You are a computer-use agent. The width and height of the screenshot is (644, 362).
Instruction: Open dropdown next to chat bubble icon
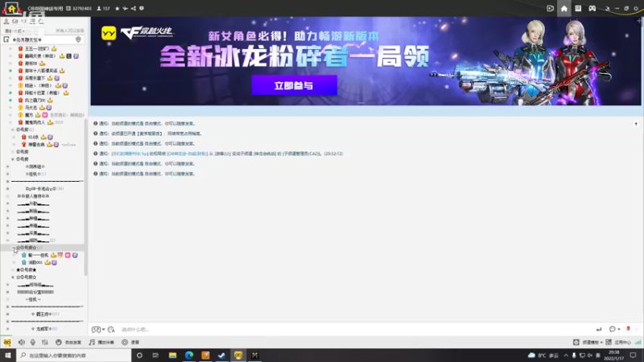pos(618,329)
